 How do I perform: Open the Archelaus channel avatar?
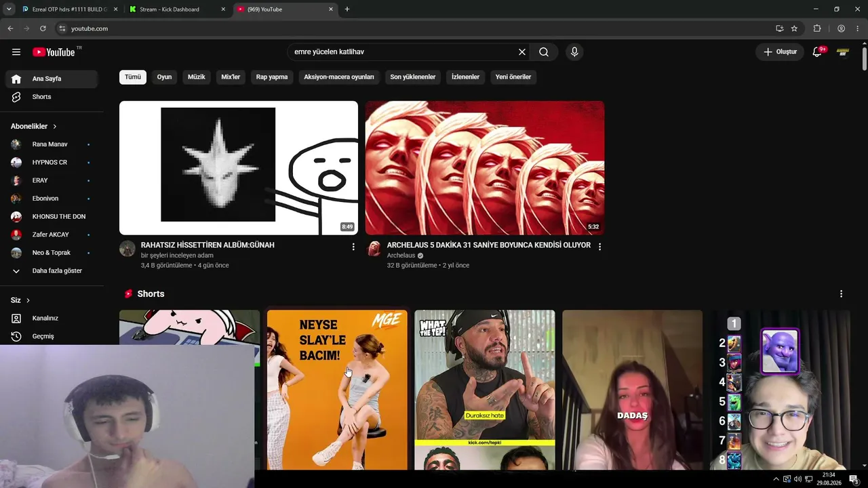tap(374, 249)
